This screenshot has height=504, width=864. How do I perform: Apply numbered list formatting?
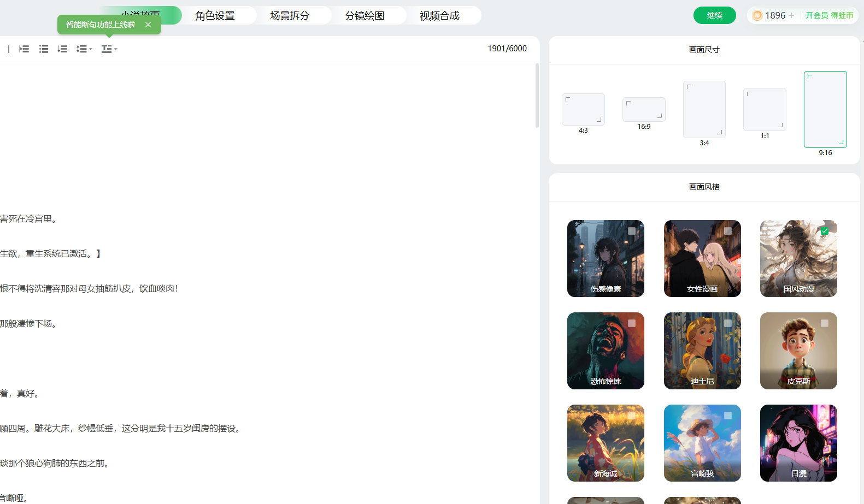click(x=62, y=49)
